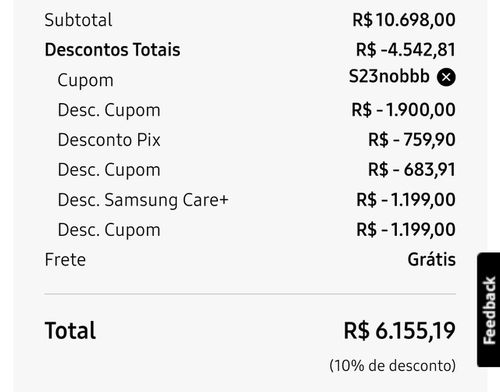The image size is (500, 392).
Task: Select the S23nobbb coupon code text
Action: pos(389,76)
